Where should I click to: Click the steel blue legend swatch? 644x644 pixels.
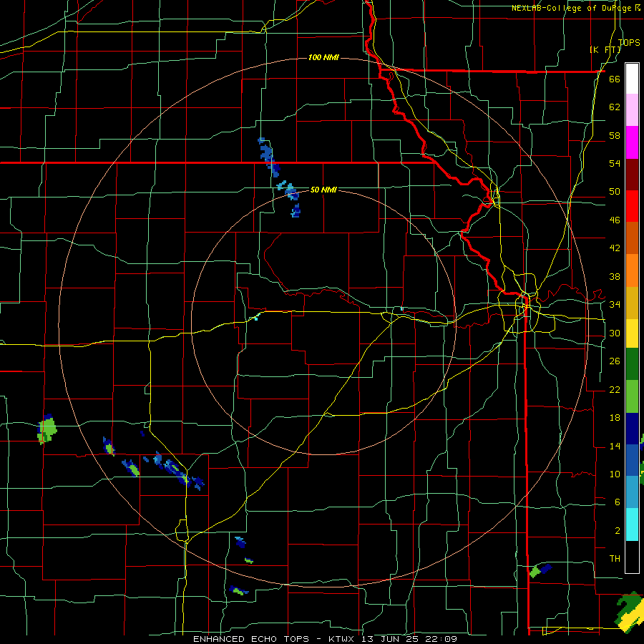pyautogui.click(x=632, y=492)
